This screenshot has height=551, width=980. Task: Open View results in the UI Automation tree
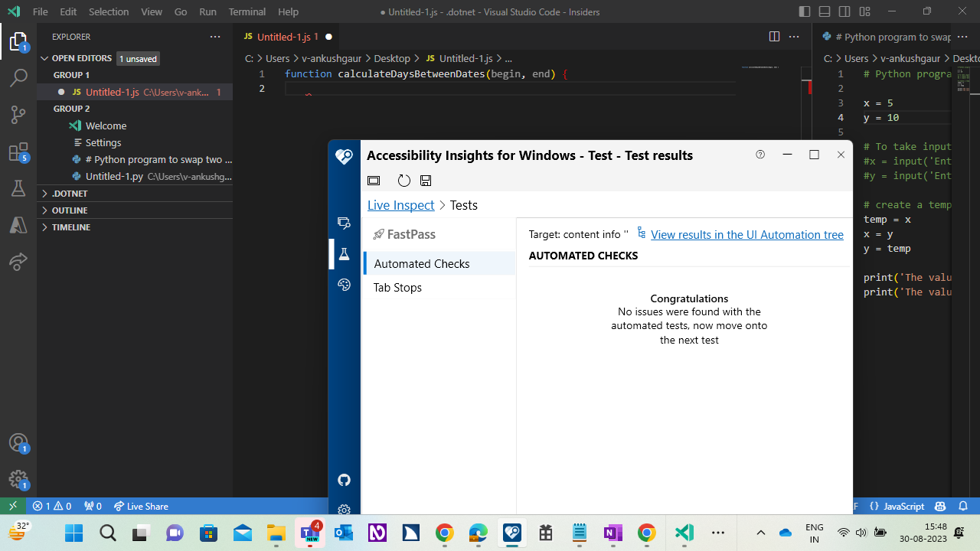(747, 234)
